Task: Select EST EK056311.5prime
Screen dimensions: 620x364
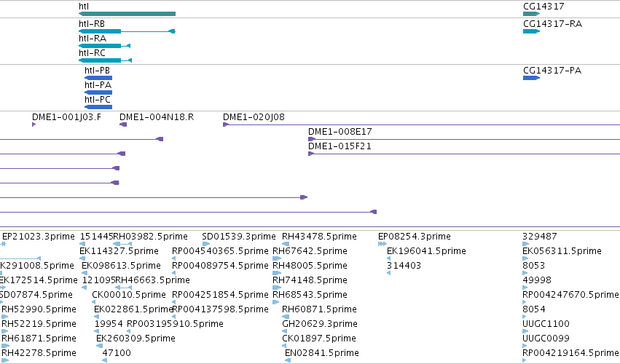Action: [562, 251]
